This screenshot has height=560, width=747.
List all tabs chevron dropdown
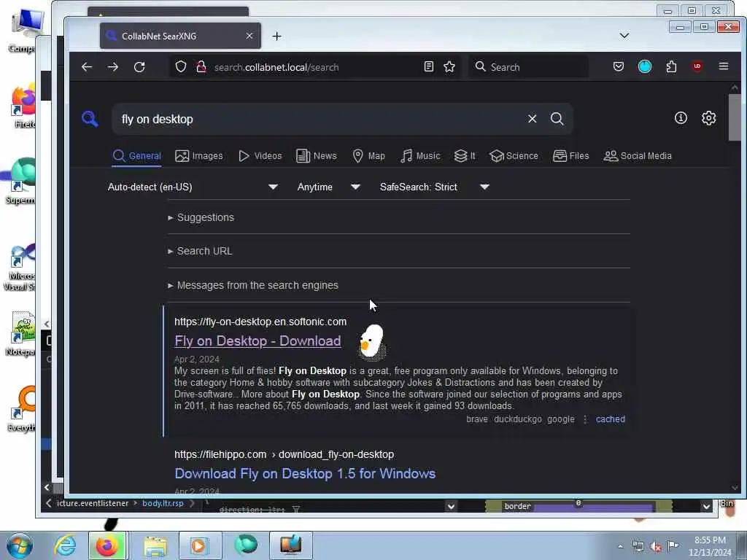click(624, 36)
